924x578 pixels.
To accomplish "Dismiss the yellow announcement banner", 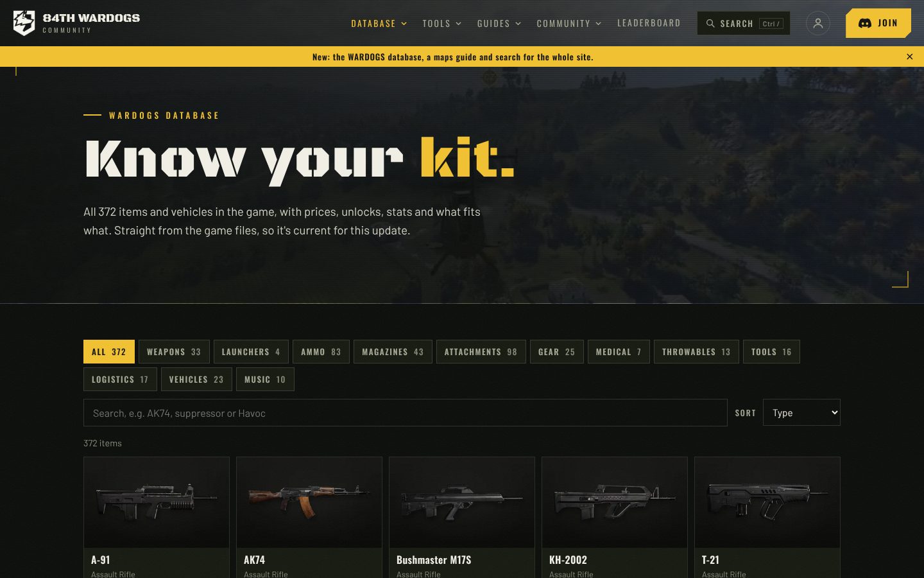I will (909, 57).
